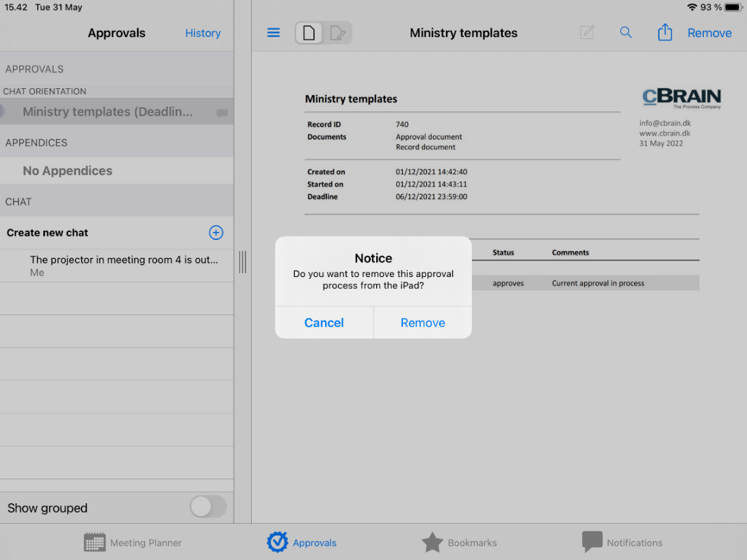747x560 pixels.
Task: Switch to annotated document view icon
Action: click(337, 33)
